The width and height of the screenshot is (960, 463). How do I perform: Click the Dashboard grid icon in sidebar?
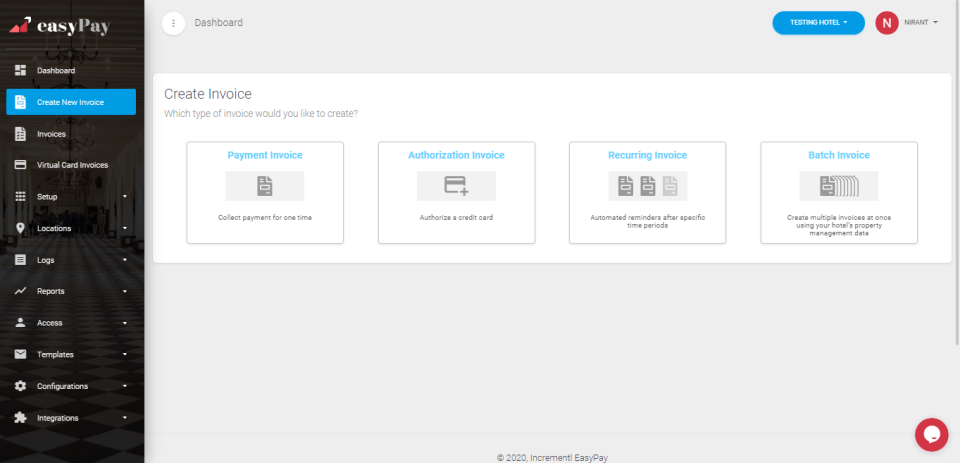[x=20, y=70]
